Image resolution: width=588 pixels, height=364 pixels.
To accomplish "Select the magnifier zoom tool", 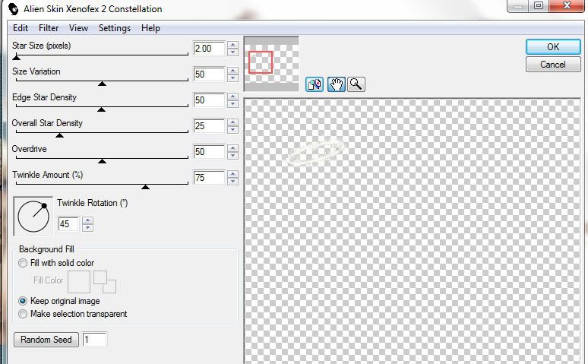I will (356, 84).
